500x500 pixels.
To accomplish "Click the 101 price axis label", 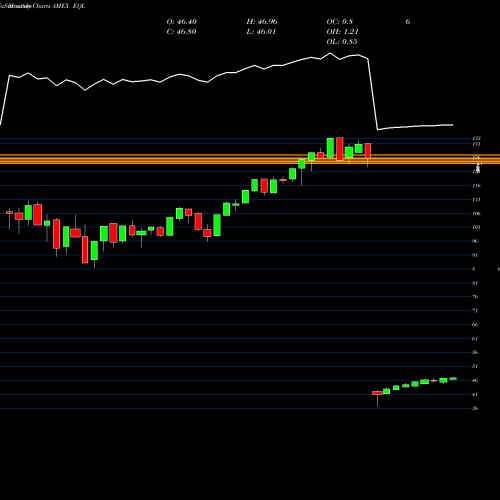I will point(476,227).
